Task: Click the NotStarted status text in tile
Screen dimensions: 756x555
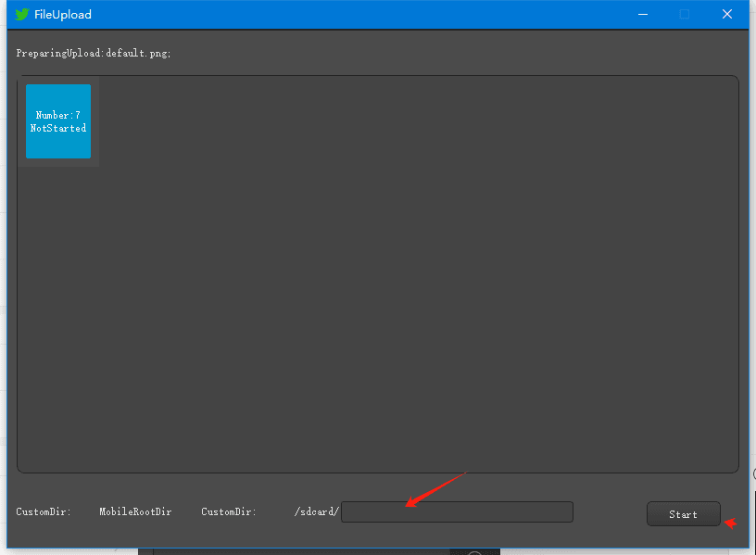Action: (x=58, y=128)
